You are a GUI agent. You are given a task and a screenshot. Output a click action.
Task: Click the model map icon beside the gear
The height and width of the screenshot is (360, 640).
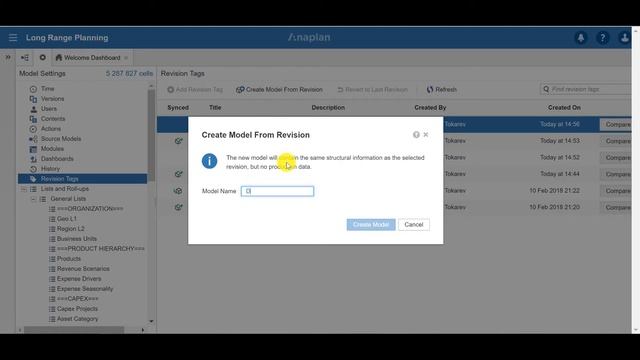point(25,58)
